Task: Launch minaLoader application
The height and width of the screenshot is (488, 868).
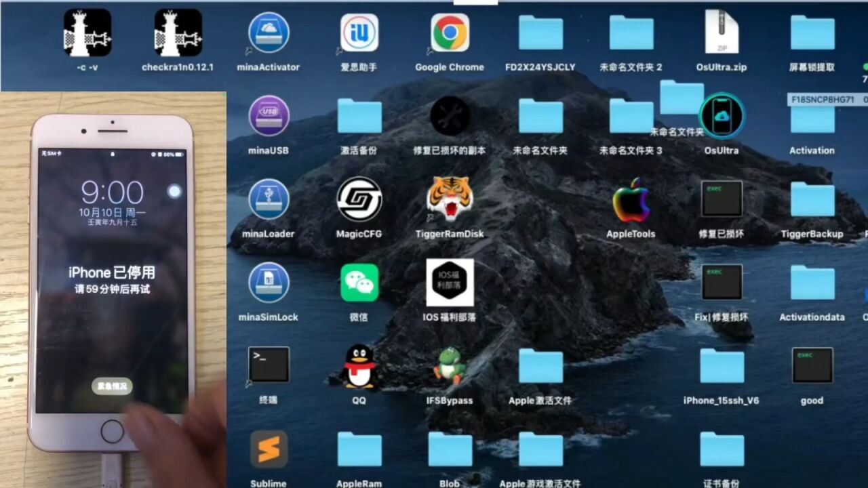Action: [269, 199]
